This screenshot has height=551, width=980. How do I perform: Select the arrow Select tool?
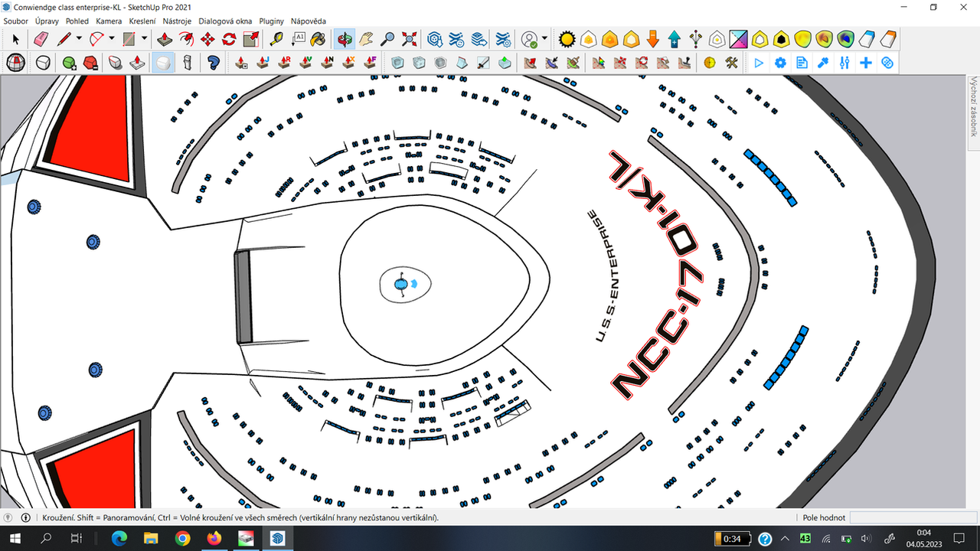tap(16, 39)
